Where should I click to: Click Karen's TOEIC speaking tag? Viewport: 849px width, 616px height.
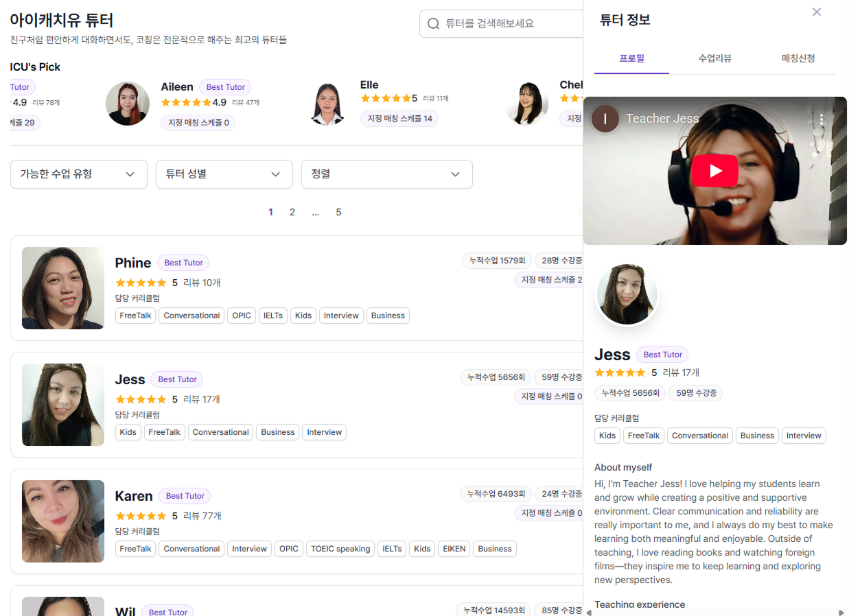tap(340, 549)
